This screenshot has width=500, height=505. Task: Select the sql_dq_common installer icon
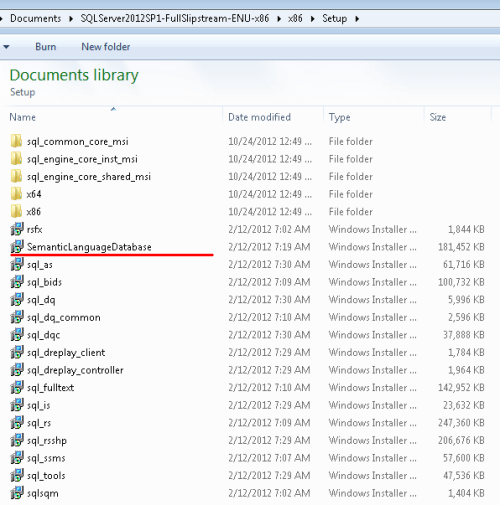coord(17,317)
